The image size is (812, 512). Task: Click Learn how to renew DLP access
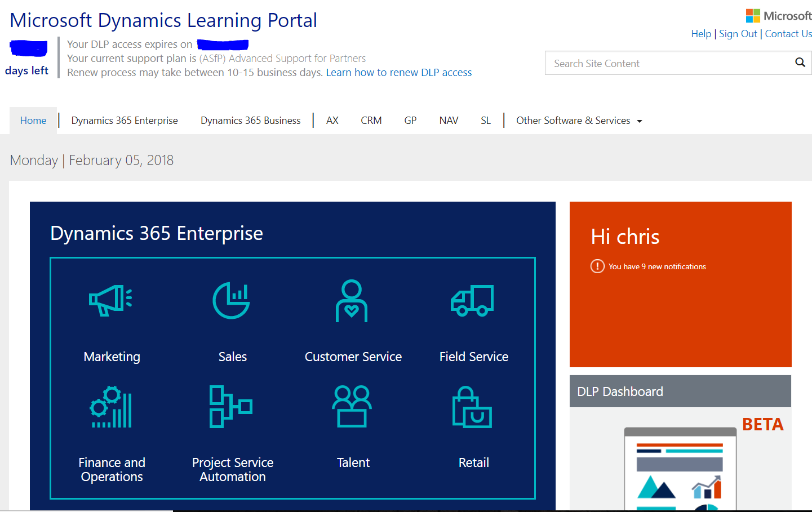pos(399,73)
